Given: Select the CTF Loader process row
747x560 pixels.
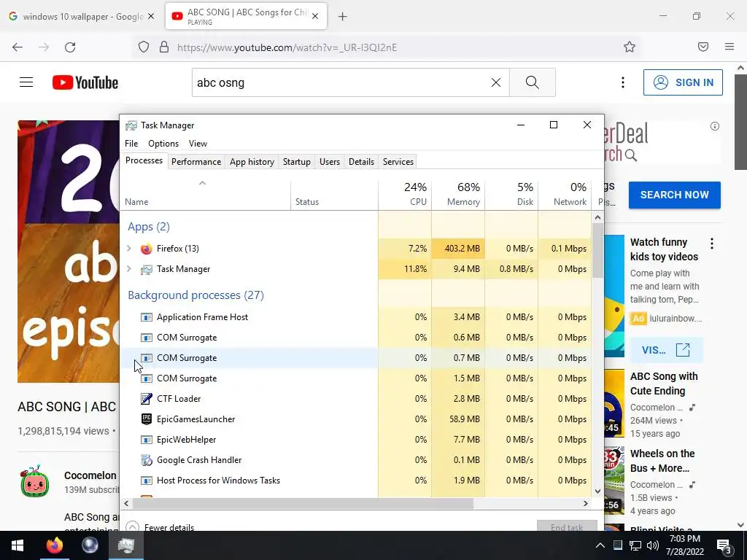Looking at the screenshot, I should tap(356, 399).
